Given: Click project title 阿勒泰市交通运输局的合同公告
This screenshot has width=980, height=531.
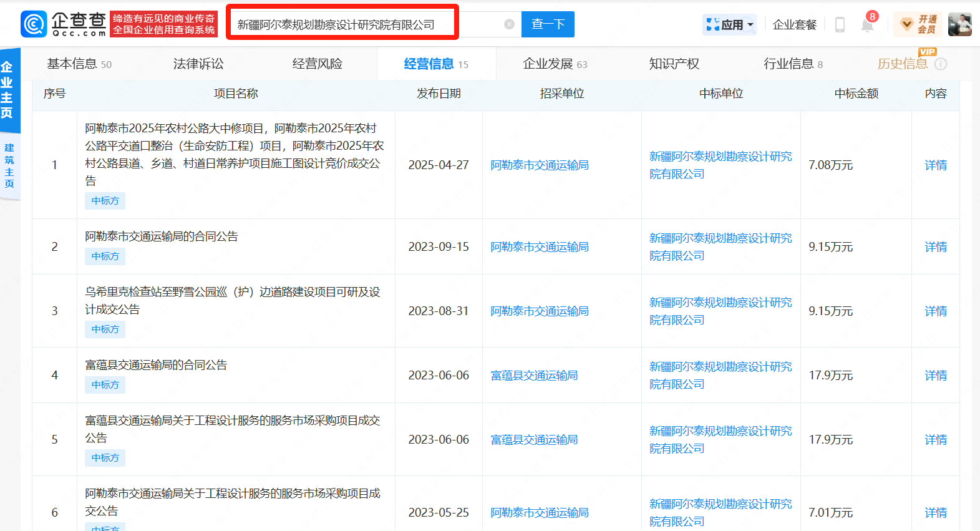Looking at the screenshot, I should coord(162,236).
